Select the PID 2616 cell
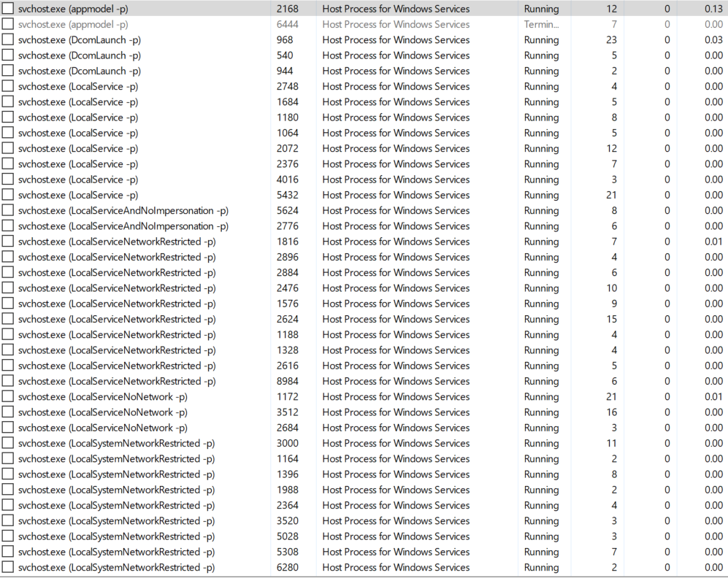 (x=288, y=366)
